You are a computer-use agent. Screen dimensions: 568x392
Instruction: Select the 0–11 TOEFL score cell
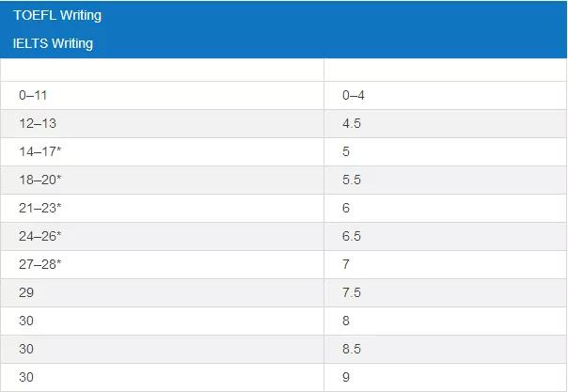pyautogui.click(x=34, y=95)
